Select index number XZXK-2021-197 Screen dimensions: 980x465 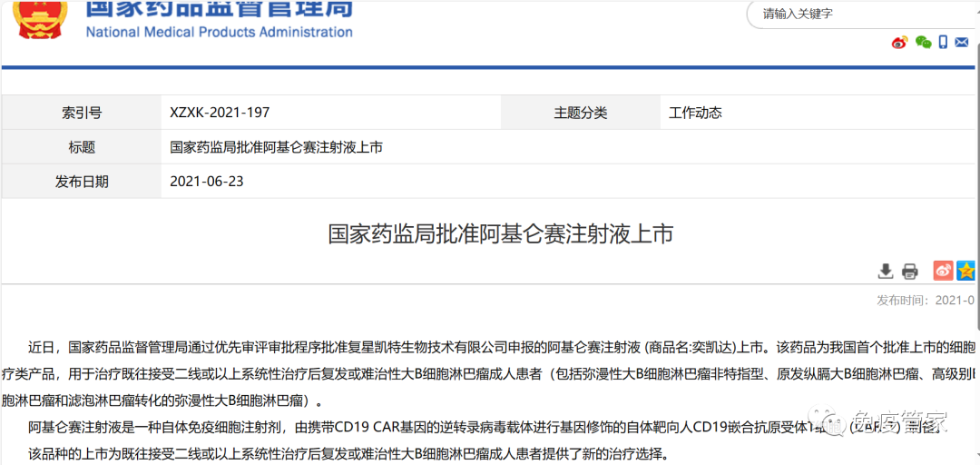pyautogui.click(x=220, y=113)
